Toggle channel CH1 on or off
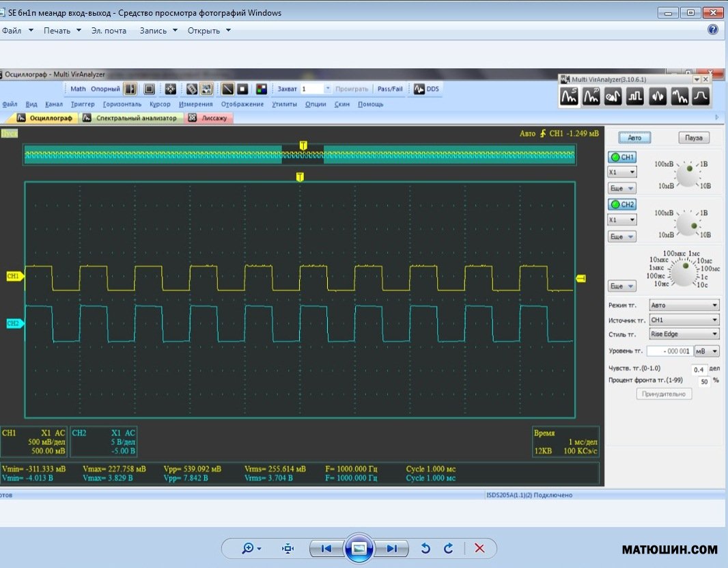The height and width of the screenshot is (568, 728). (x=622, y=157)
